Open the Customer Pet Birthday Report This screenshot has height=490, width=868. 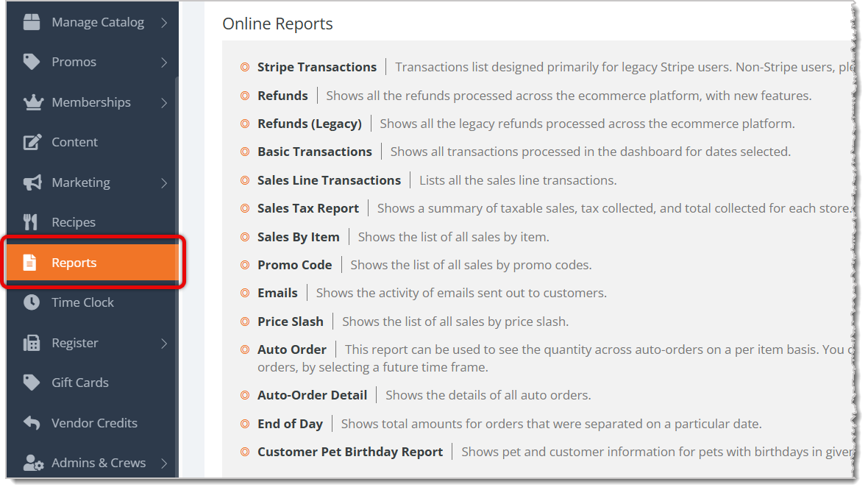coord(350,452)
